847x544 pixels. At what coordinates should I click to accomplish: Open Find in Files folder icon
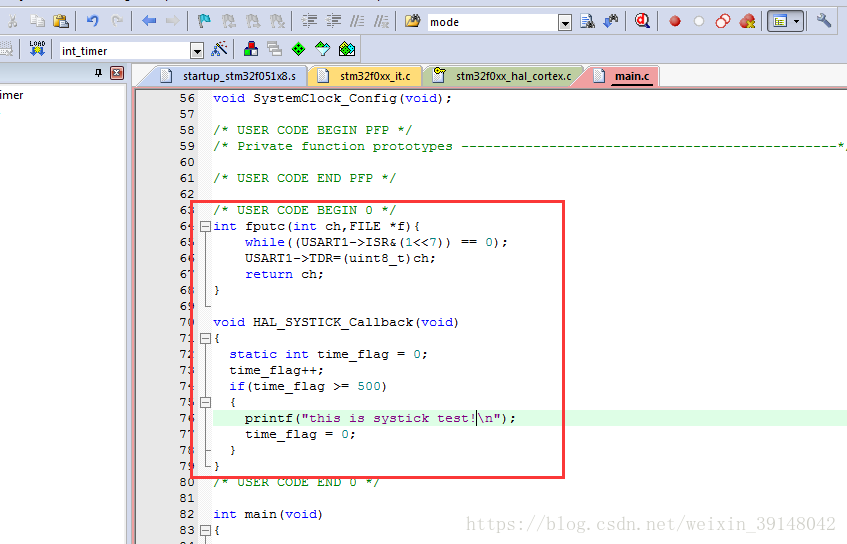(x=413, y=22)
